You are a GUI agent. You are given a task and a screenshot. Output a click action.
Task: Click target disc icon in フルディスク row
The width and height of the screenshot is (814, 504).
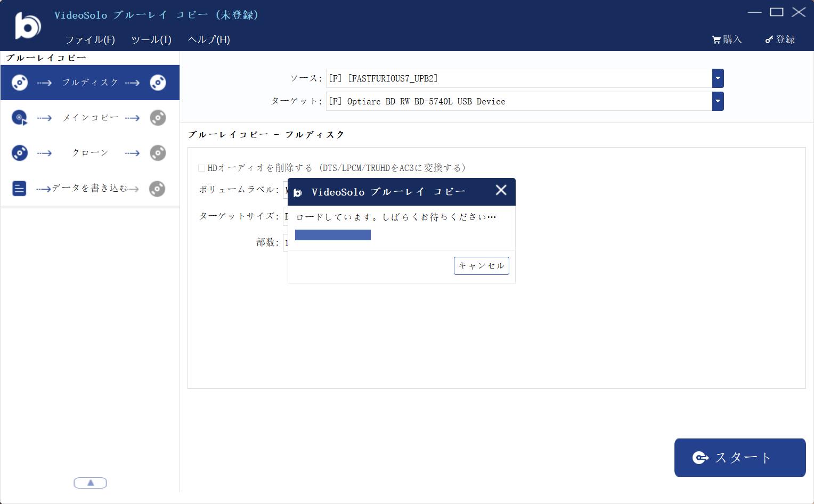pos(158,83)
